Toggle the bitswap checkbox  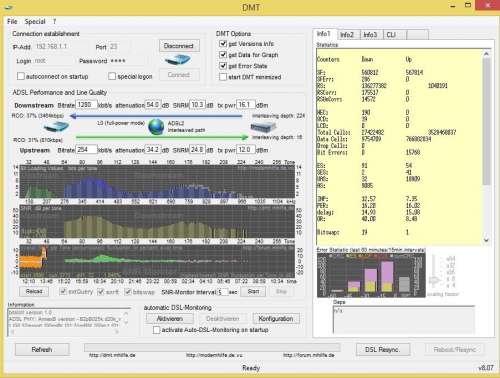tap(128, 292)
